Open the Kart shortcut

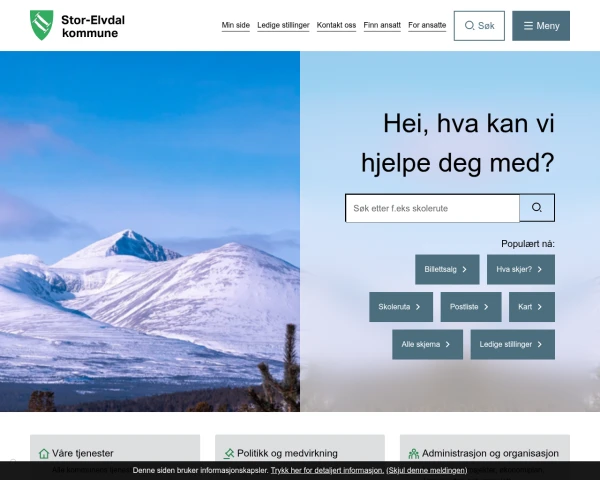coord(532,307)
